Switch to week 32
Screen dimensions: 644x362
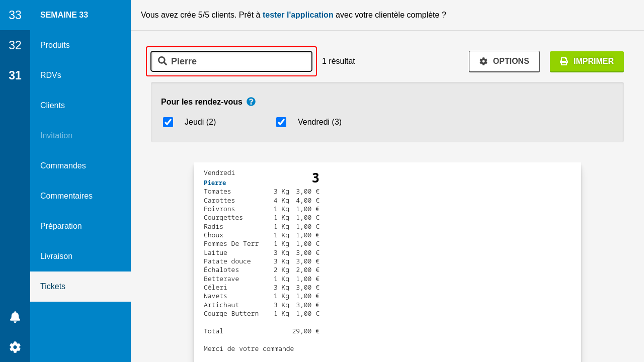[x=15, y=45]
